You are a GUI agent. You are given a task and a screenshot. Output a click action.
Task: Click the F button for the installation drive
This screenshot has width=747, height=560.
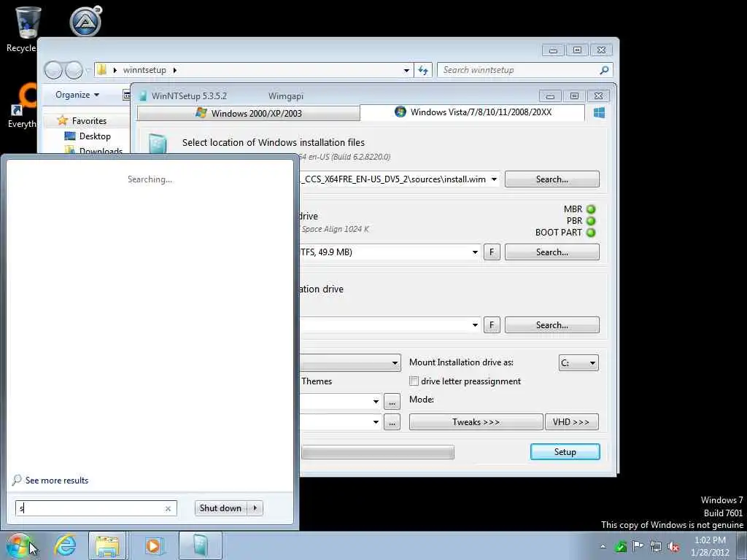(x=492, y=325)
